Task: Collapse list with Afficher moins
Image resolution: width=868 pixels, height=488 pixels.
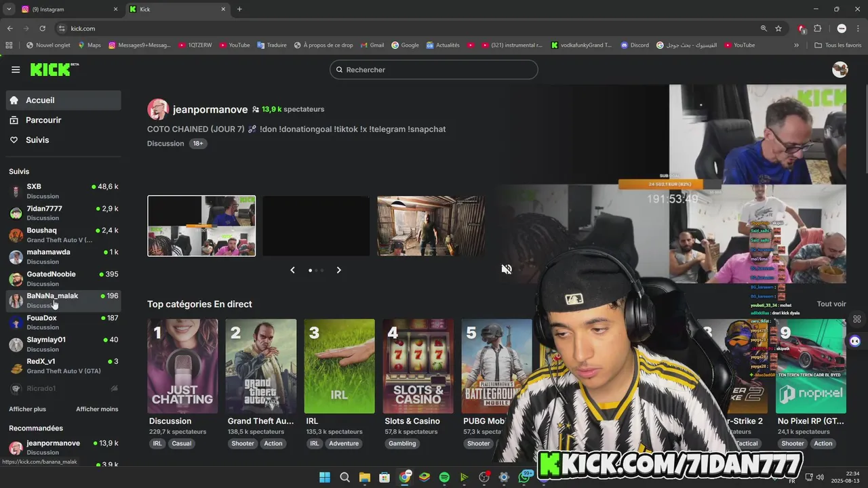Action: pyautogui.click(x=97, y=409)
